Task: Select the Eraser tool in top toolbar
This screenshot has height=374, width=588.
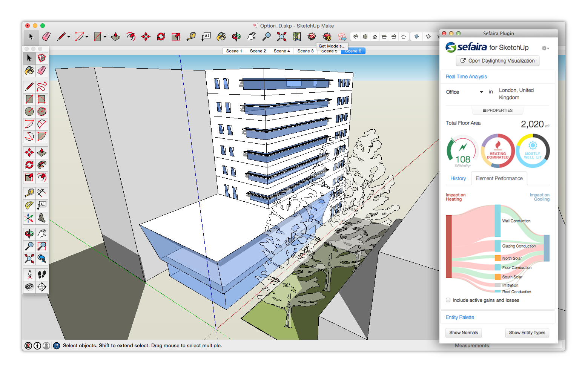Action: (46, 37)
